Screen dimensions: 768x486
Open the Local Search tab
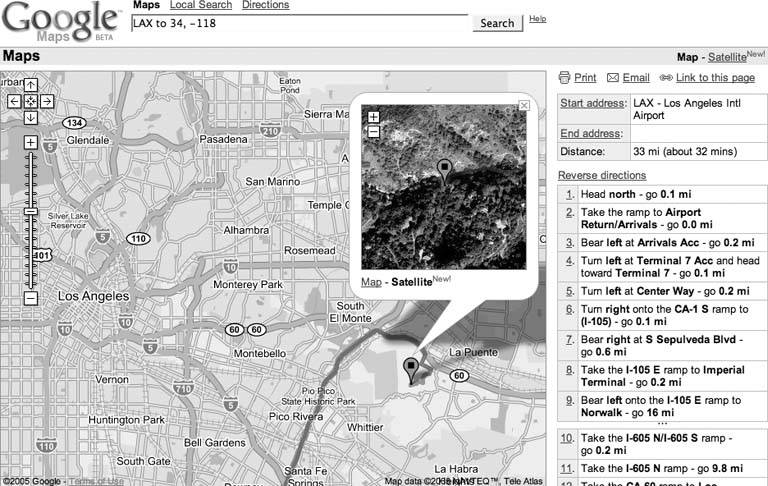tap(200, 6)
